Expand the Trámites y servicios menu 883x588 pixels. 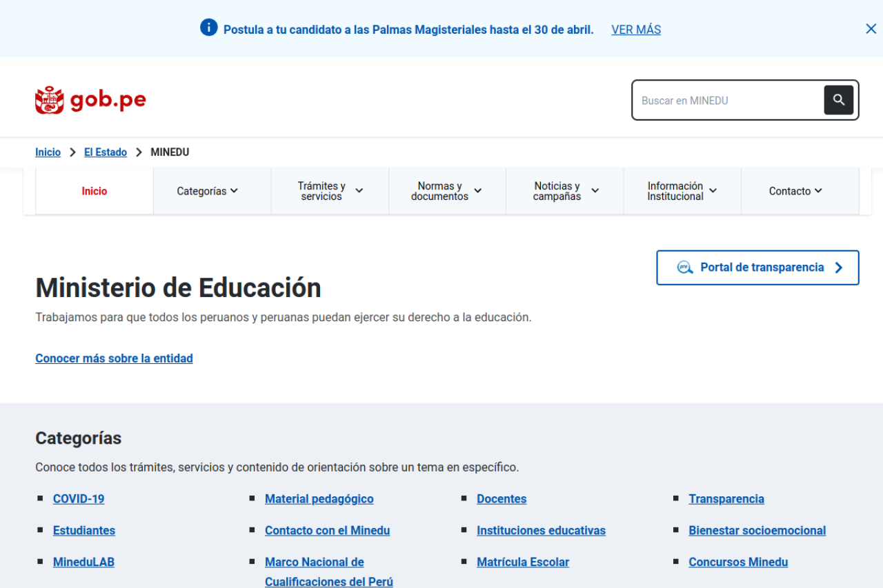[330, 191]
